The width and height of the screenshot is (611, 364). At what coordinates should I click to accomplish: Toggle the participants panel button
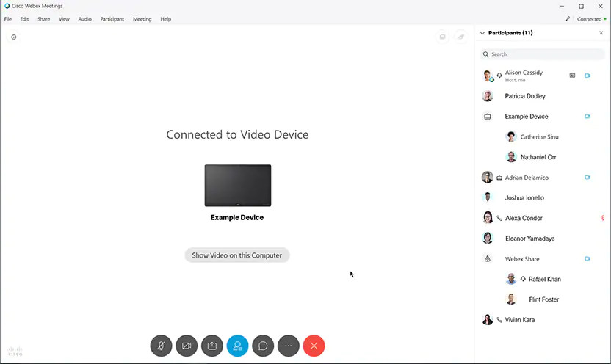click(237, 346)
